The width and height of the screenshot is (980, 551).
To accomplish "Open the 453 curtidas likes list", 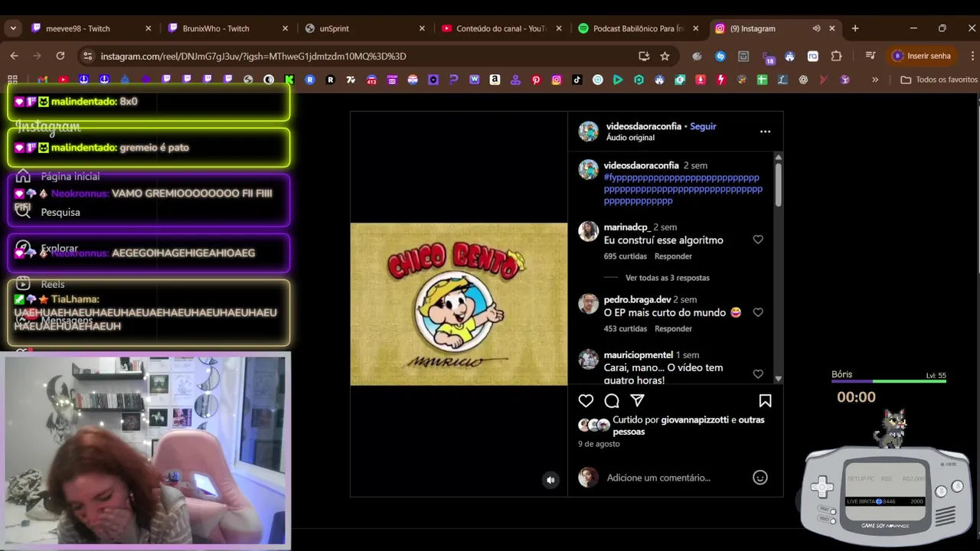I will [x=625, y=329].
